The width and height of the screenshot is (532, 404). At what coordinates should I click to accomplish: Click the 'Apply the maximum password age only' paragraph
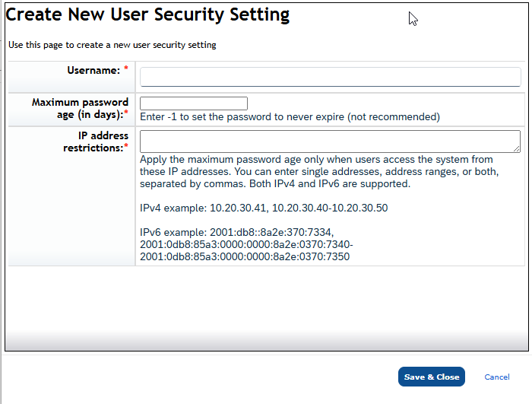[x=316, y=160]
